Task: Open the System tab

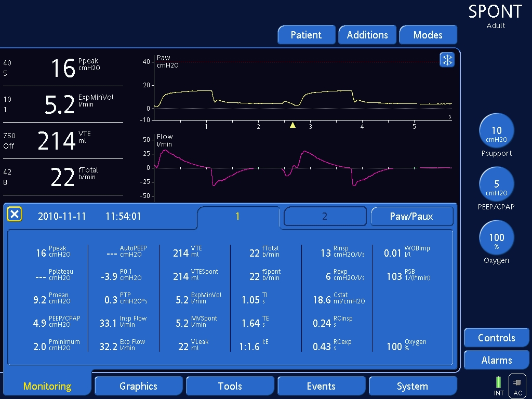Action: click(x=413, y=386)
